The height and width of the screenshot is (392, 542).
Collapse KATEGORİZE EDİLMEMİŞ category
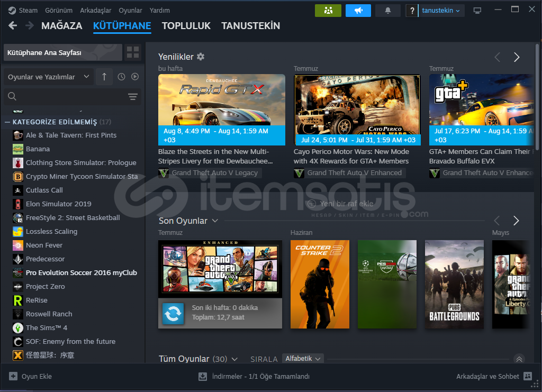click(x=7, y=122)
